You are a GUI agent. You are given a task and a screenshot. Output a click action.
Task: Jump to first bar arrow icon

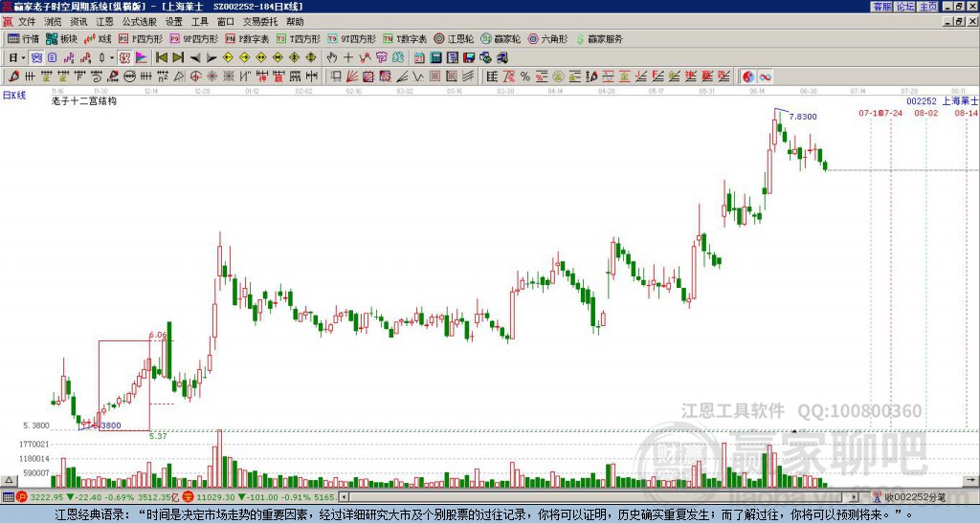click(161, 58)
